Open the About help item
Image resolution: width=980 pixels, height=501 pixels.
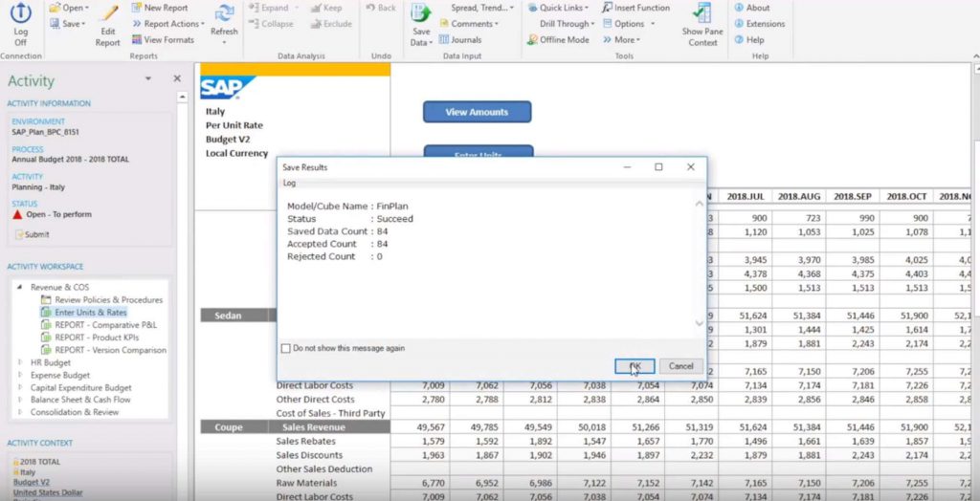tap(752, 8)
